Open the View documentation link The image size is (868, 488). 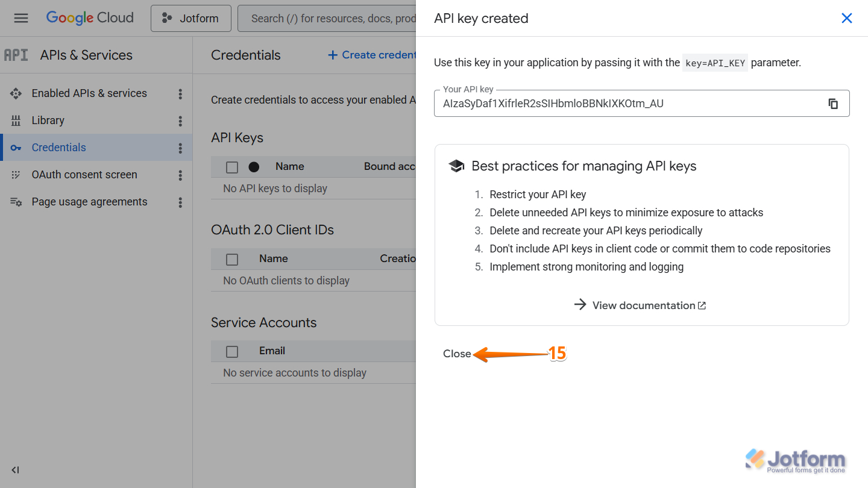tap(644, 305)
